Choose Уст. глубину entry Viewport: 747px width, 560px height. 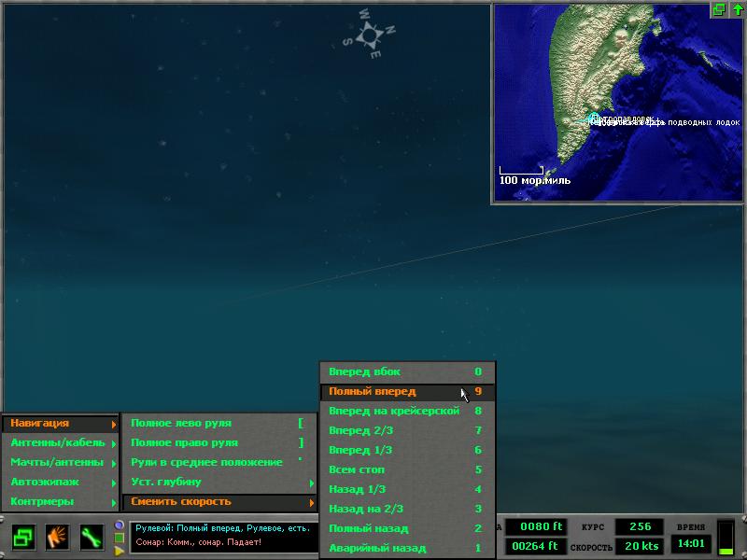click(x=219, y=482)
